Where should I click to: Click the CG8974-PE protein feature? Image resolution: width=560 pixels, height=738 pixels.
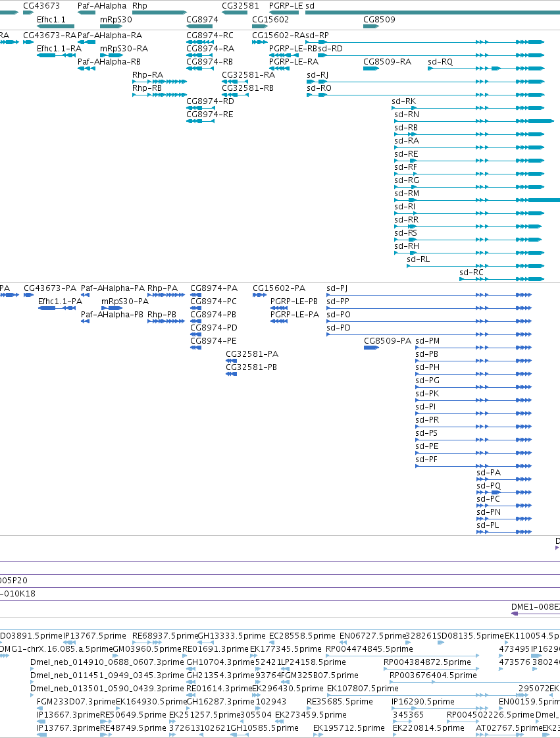(x=195, y=348)
